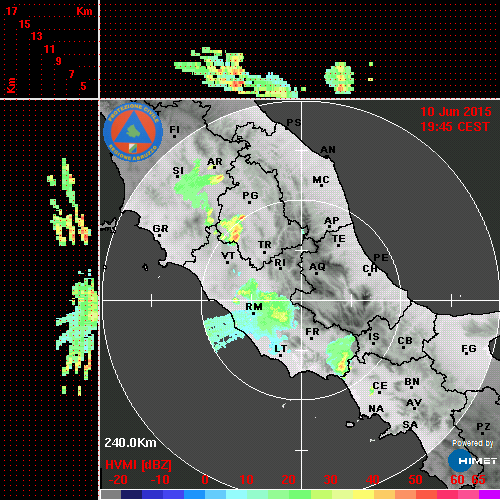Click the HIMET logo

[472, 461]
